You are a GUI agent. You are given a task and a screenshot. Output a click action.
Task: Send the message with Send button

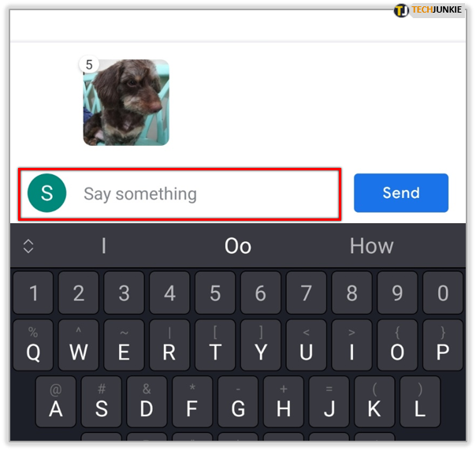point(401,193)
